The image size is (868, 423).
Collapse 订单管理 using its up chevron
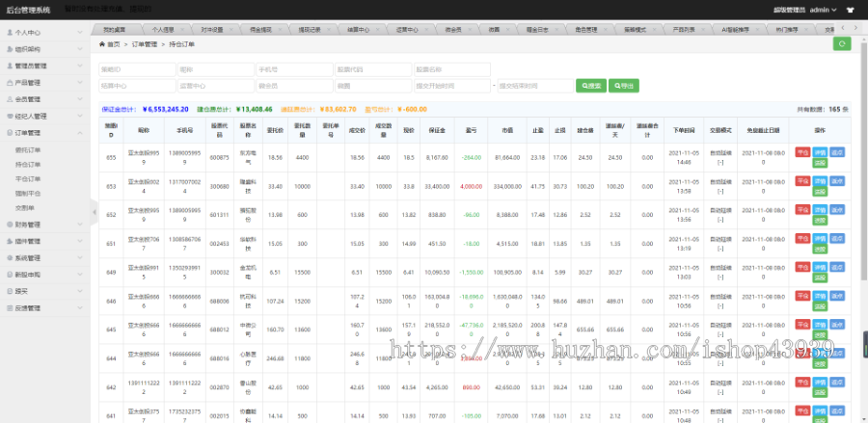pyautogui.click(x=80, y=133)
